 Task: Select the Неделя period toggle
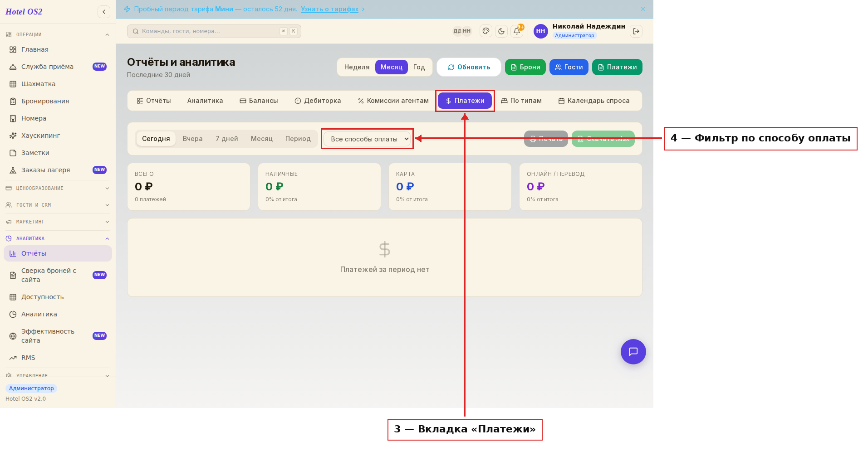pos(357,67)
